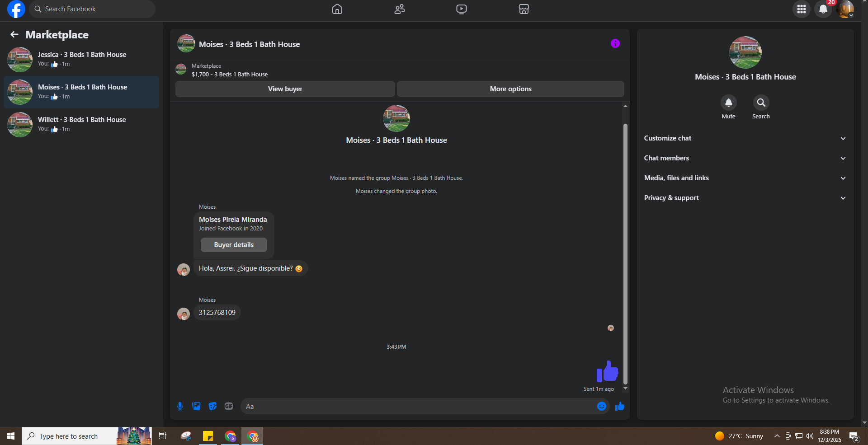Open Sticky Notes from the taskbar
Screen dimensions: 868x445
point(208,436)
